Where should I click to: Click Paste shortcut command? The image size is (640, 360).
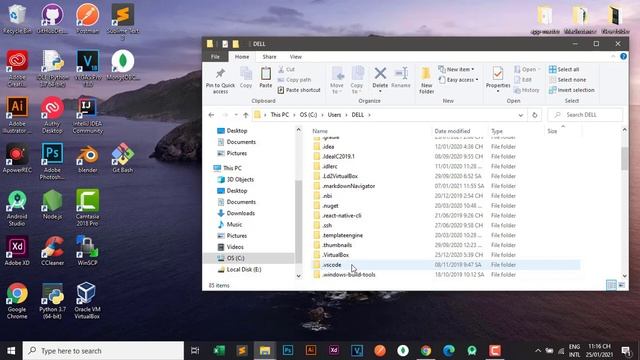pos(299,90)
